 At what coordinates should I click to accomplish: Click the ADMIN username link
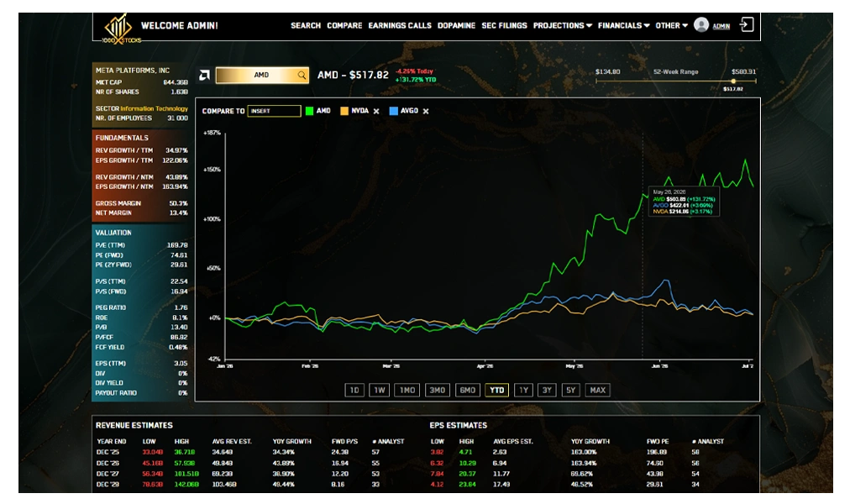721,26
